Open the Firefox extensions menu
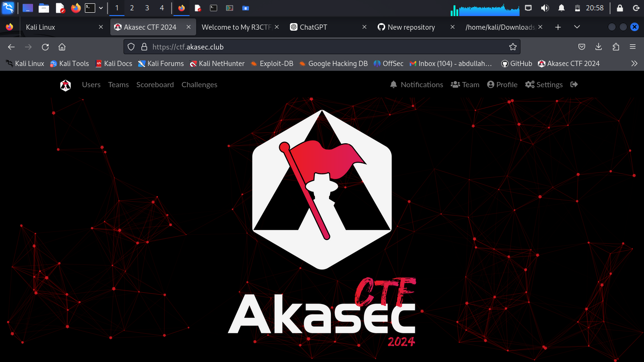 click(x=616, y=47)
